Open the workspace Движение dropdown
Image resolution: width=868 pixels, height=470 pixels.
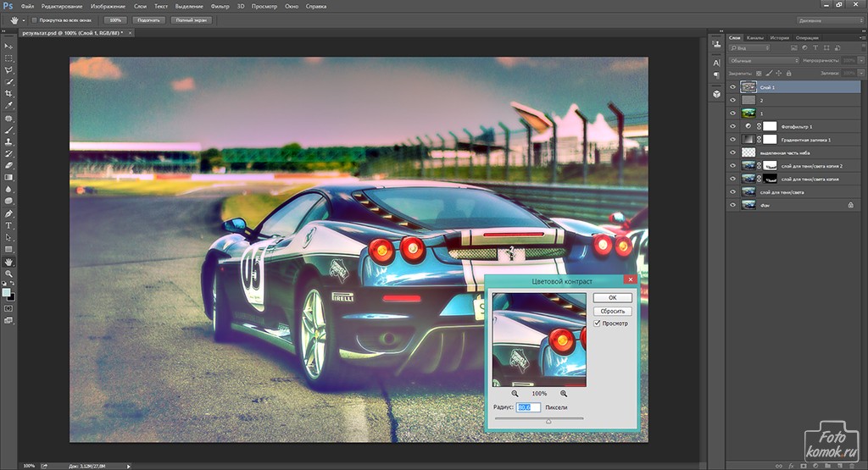pyautogui.click(x=831, y=20)
